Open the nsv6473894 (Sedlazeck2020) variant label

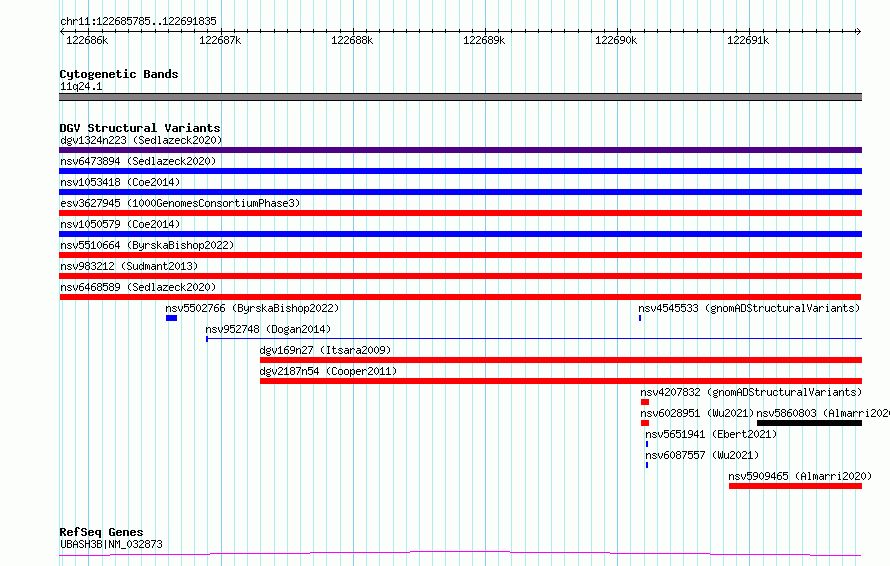(x=138, y=161)
